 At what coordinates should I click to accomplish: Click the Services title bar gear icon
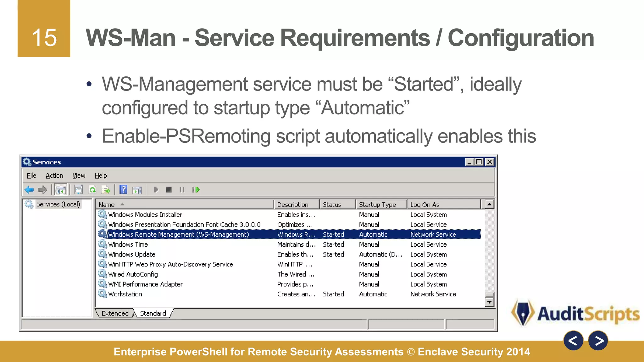[27, 162]
